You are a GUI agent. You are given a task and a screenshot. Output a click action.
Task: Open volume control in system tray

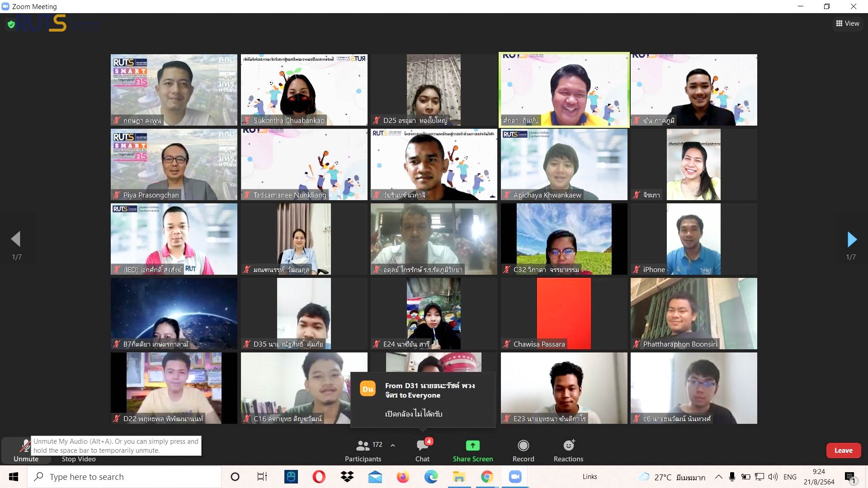pyautogui.click(x=773, y=477)
